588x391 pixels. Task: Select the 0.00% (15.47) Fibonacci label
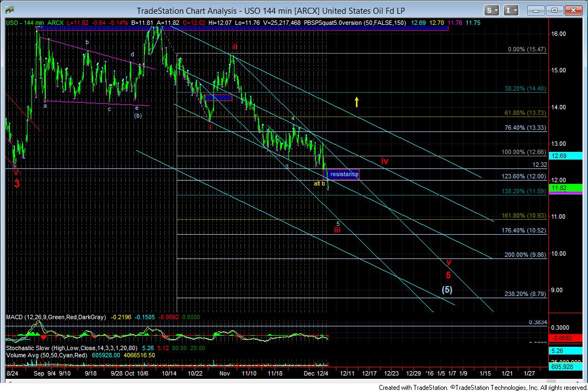point(527,50)
